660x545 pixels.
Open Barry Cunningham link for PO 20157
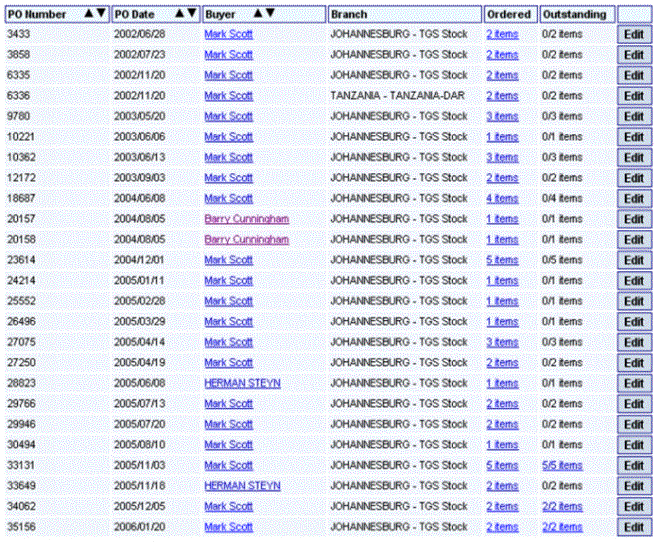(247, 219)
